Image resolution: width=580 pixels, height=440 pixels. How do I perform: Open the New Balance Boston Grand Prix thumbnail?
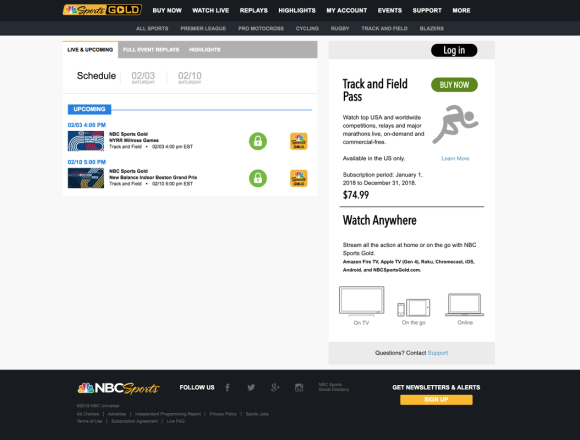[x=86, y=178]
